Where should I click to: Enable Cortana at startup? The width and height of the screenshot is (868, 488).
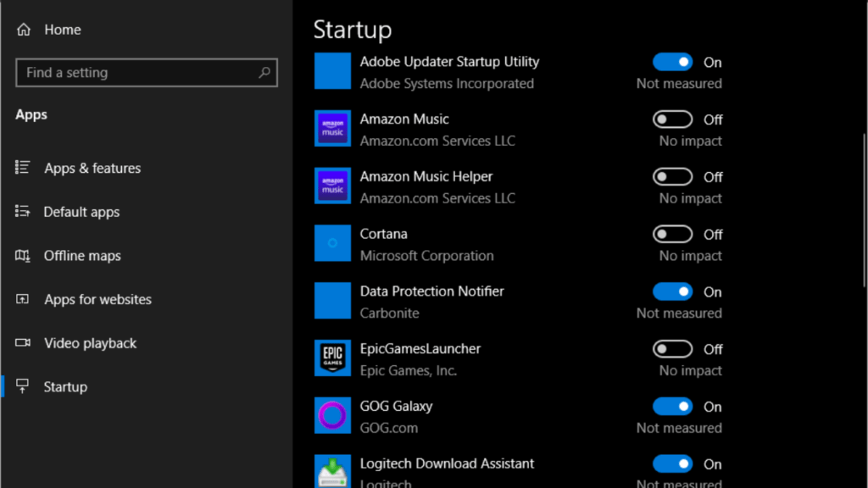point(672,234)
